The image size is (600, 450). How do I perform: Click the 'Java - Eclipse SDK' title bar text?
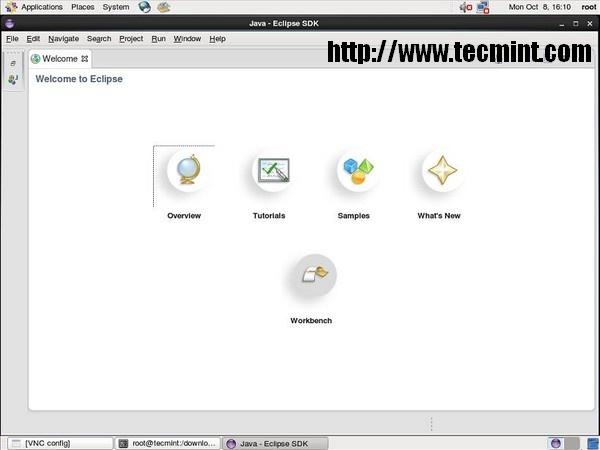tap(284, 23)
